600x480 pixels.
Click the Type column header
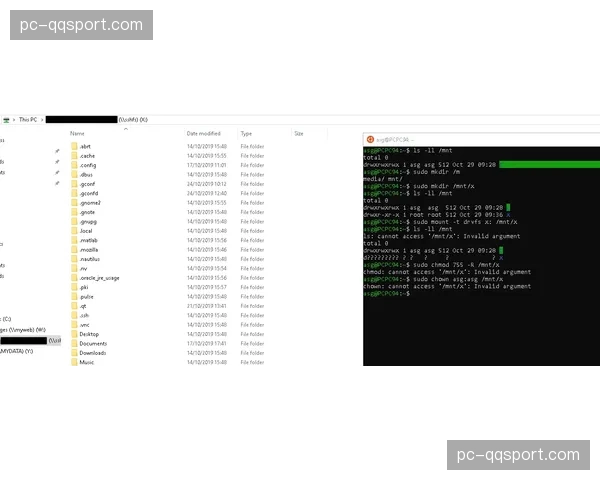pos(246,133)
